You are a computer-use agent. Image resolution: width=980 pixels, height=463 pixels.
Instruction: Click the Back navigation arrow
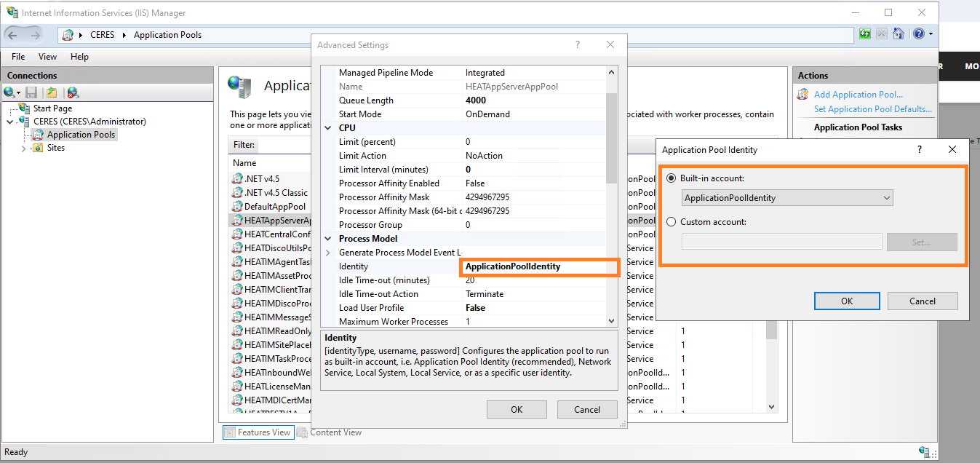coord(13,34)
